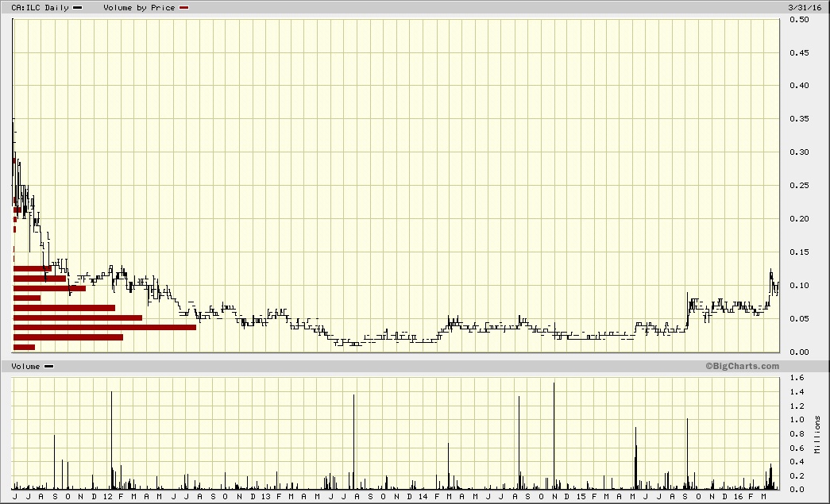Select the year 12 marker on time axis
This screenshot has height=504, width=830.
[108, 497]
